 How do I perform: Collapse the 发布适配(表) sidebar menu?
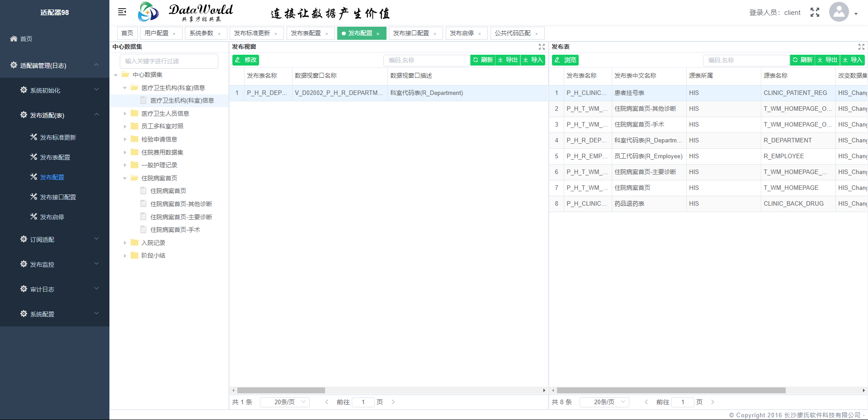pyautogui.click(x=96, y=115)
